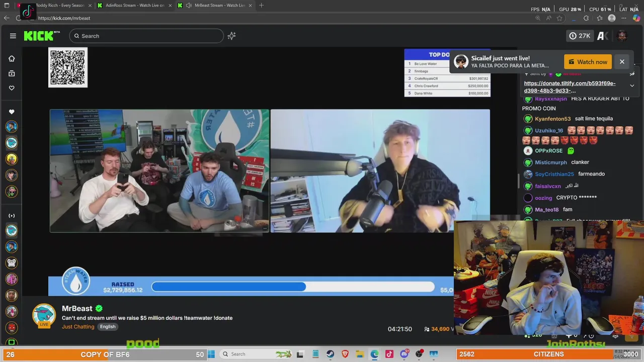Click the Kick logo
The width and height of the screenshot is (644, 362).
[x=42, y=36]
